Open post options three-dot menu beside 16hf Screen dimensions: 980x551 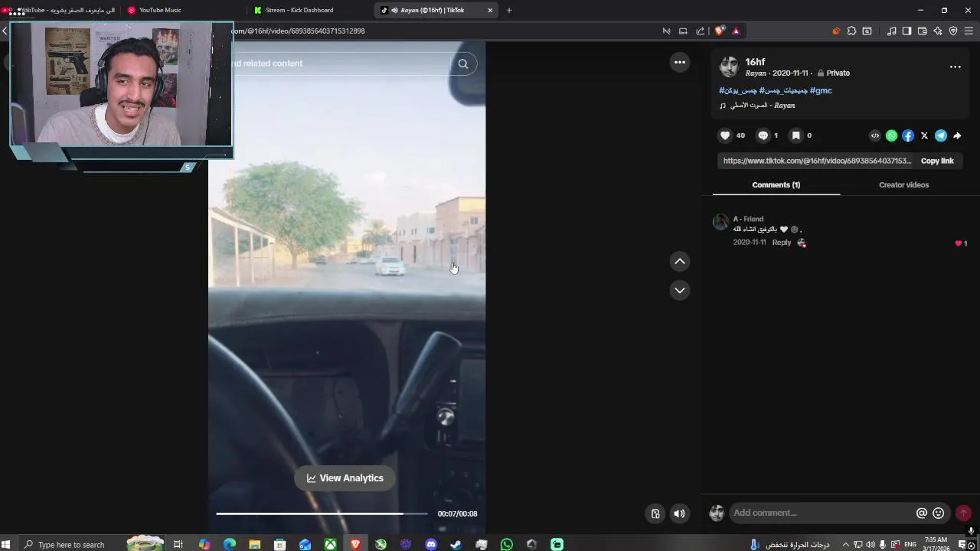[x=955, y=67]
